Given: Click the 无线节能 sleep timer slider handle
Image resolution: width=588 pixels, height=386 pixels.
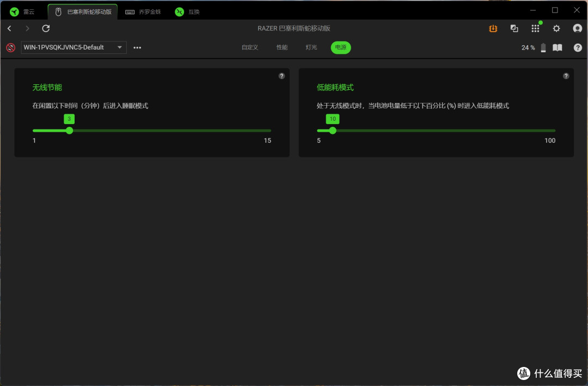Looking at the screenshot, I should click(69, 131).
